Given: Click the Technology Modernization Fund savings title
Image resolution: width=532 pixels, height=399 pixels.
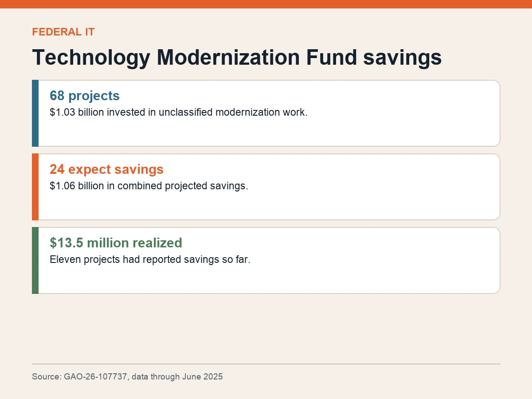Looking at the screenshot, I should coord(237,58).
